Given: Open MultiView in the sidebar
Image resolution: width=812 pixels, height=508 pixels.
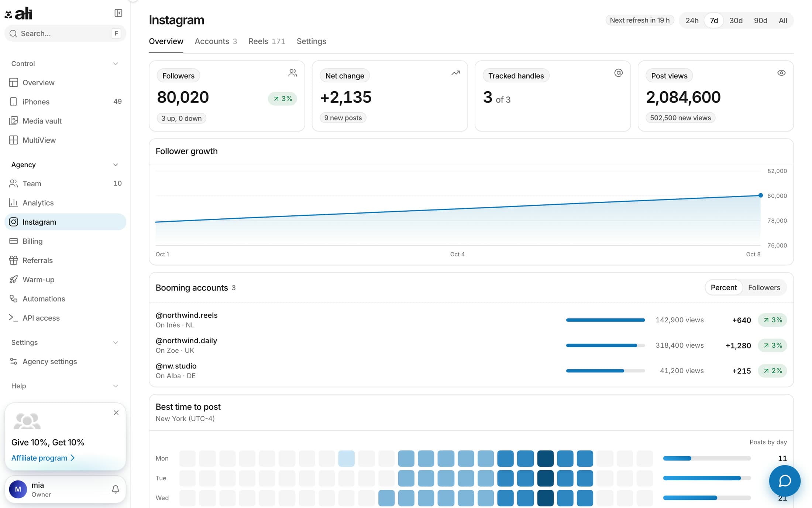Looking at the screenshot, I should 65,140.
